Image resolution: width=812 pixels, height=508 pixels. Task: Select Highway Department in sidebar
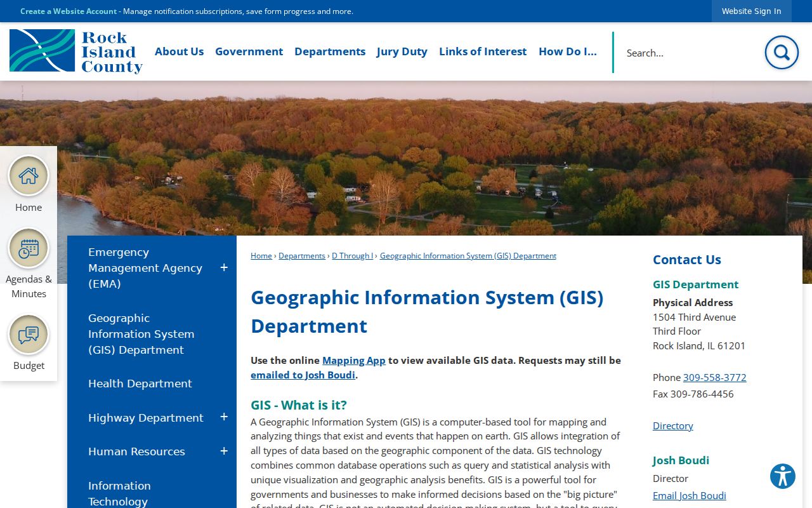(146, 418)
